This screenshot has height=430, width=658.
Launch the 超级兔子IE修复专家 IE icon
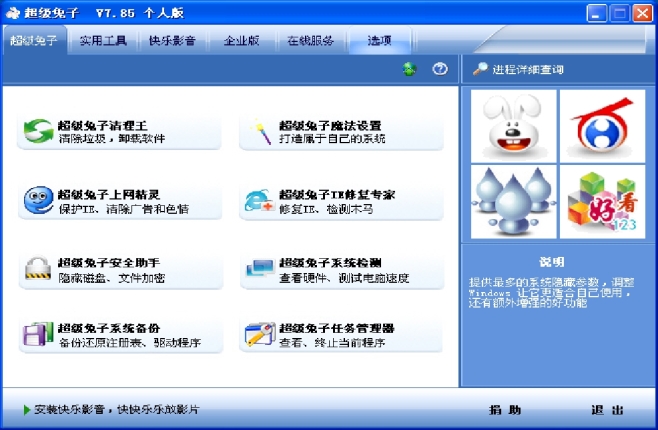[x=259, y=201]
